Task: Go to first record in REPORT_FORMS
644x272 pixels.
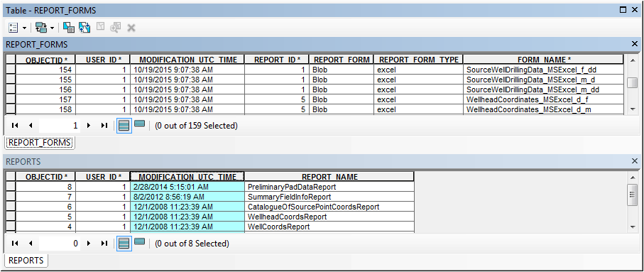Action: (x=15, y=126)
